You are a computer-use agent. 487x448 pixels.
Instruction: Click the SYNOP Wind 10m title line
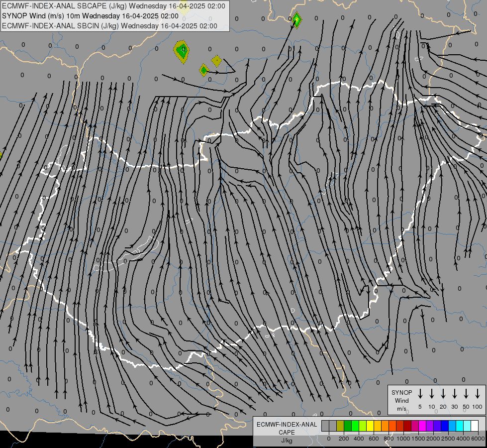[90, 16]
